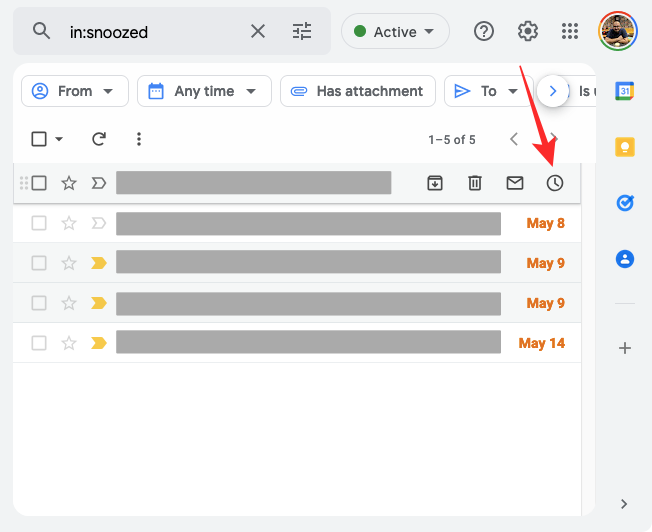Click the Has attachment filter chip
Screen dimensions: 652x532
tap(358, 91)
